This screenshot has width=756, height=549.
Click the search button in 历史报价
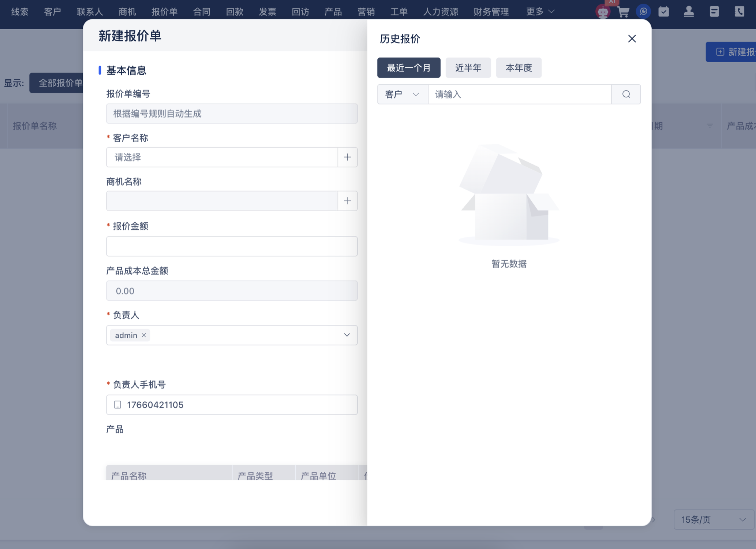(626, 94)
